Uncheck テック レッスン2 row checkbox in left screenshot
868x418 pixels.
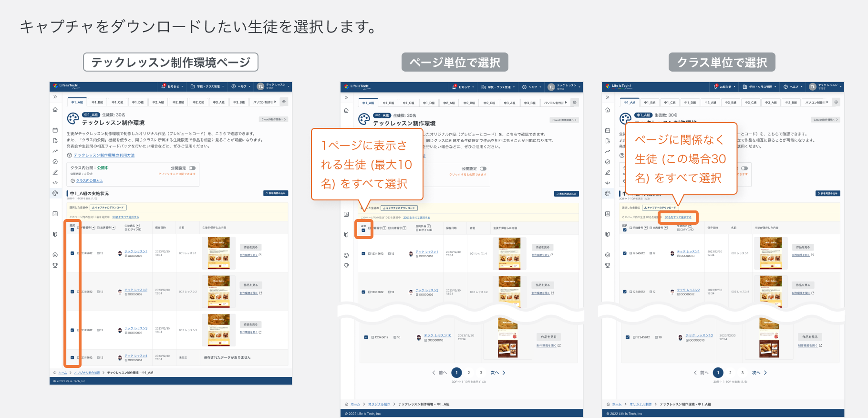(72, 292)
